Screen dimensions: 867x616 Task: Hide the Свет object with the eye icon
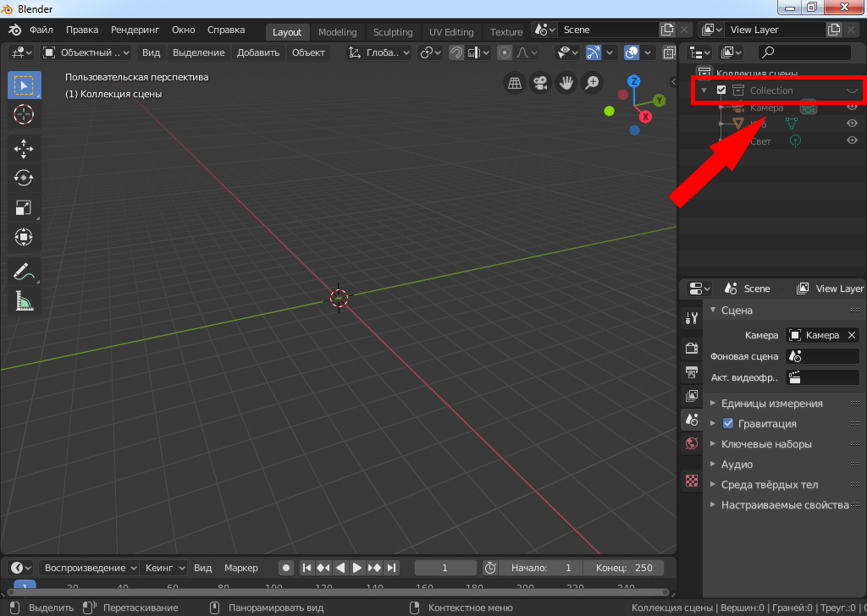pyautogui.click(x=853, y=141)
